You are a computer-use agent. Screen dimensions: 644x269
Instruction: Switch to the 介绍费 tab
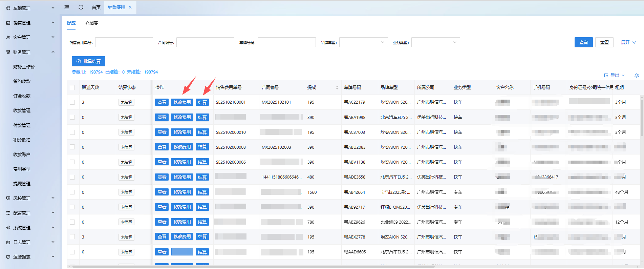click(91, 23)
